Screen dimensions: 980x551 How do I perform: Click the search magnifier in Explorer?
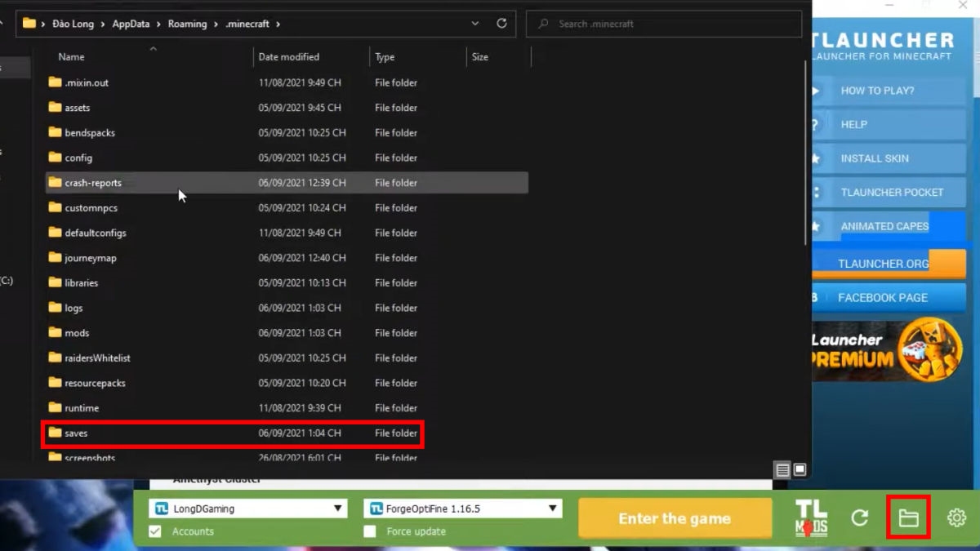click(x=543, y=24)
